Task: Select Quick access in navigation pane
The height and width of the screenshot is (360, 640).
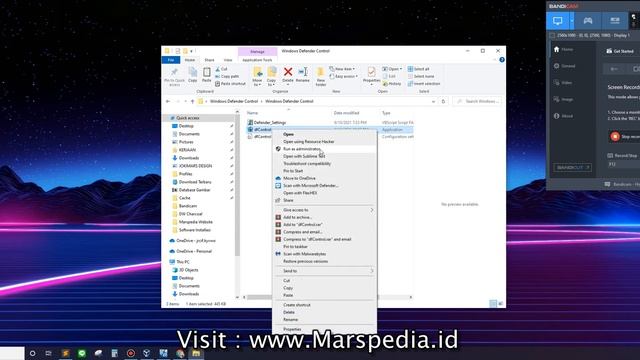Action: (x=188, y=118)
